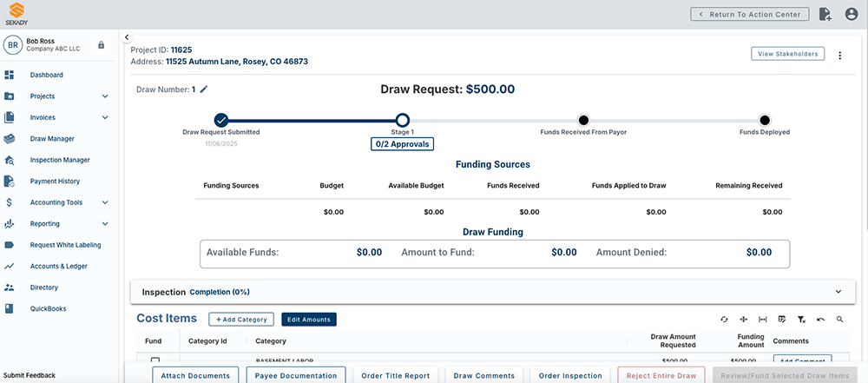
Task: Open Draw Manager from the sidebar
Action: pos(52,139)
